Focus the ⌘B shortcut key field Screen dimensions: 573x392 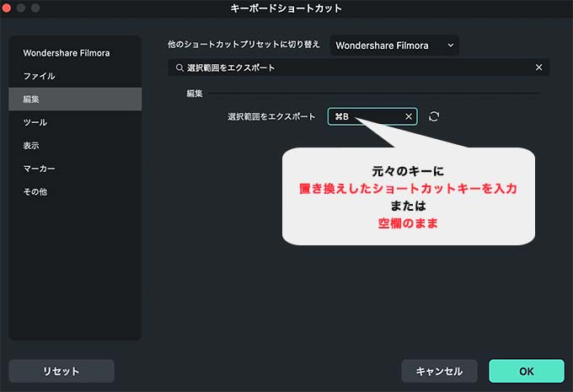[372, 116]
